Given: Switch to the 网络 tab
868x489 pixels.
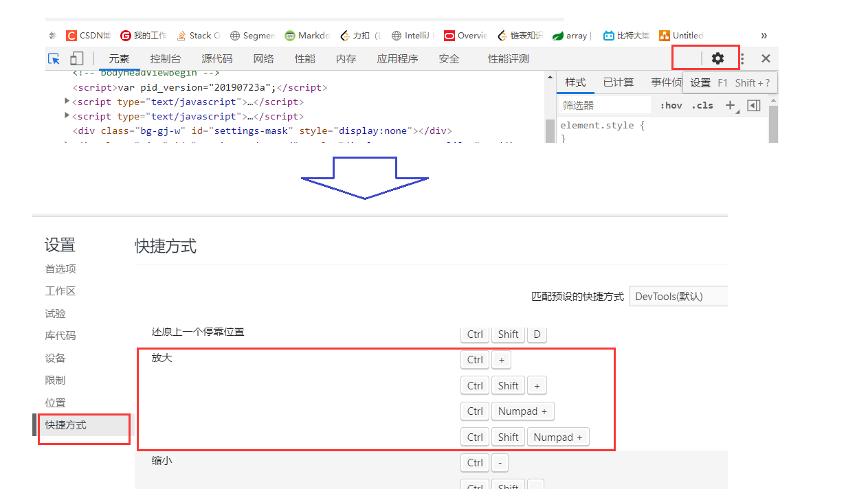Looking at the screenshot, I should (263, 59).
